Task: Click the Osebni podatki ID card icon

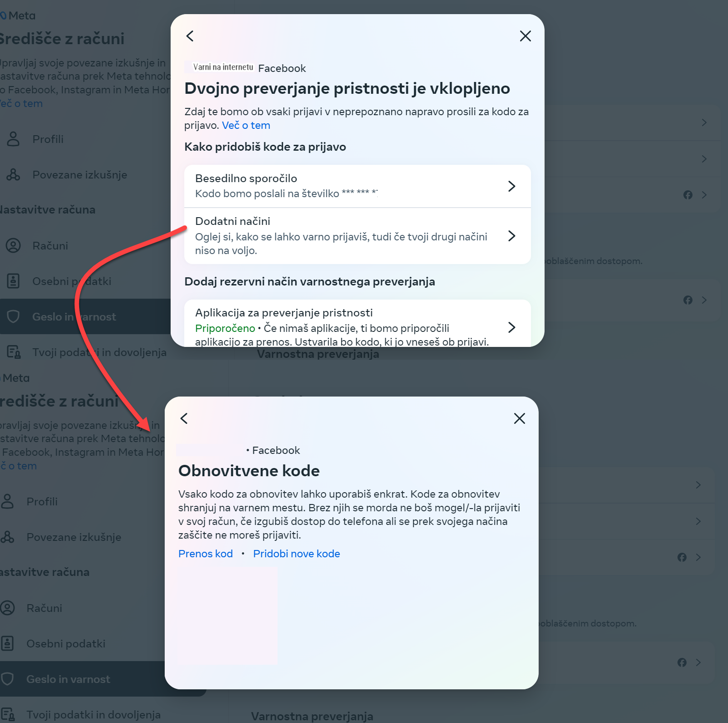Action: (x=13, y=281)
